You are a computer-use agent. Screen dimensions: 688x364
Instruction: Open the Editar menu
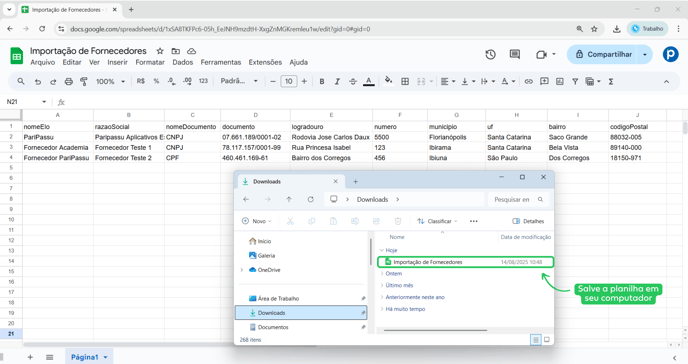pos(72,62)
